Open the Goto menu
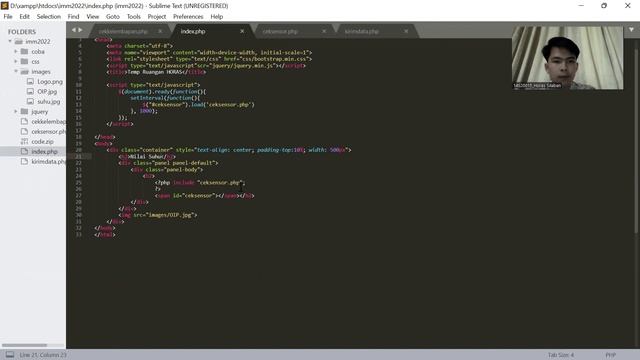The width and height of the screenshot is (640, 360). 113,17
